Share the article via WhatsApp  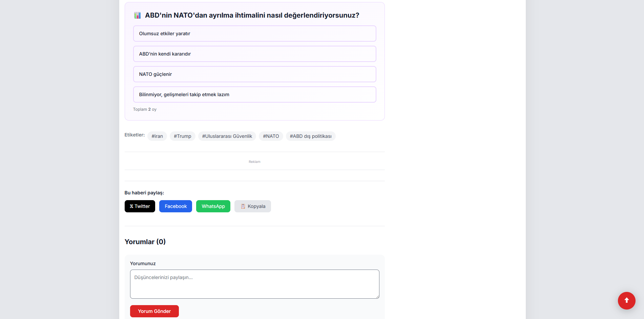click(213, 206)
